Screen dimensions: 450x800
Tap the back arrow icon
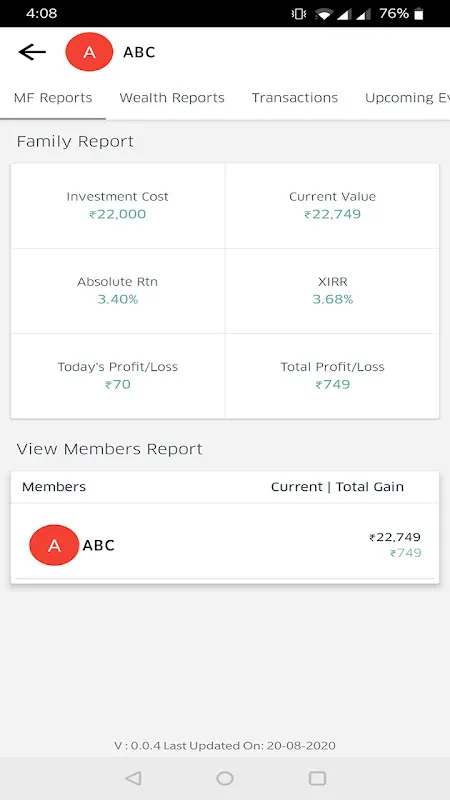tap(32, 52)
